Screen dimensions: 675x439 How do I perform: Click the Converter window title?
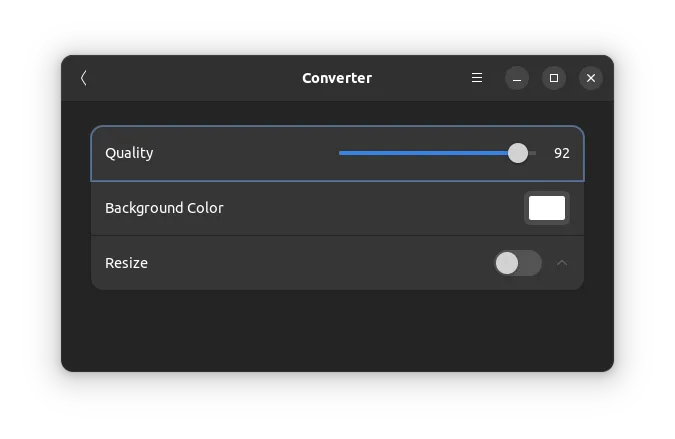337,78
